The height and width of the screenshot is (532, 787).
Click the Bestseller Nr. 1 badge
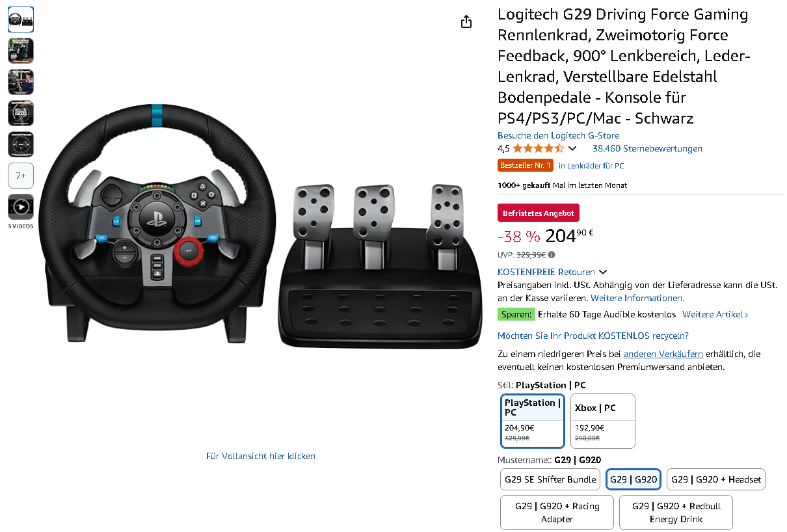pyautogui.click(x=526, y=165)
